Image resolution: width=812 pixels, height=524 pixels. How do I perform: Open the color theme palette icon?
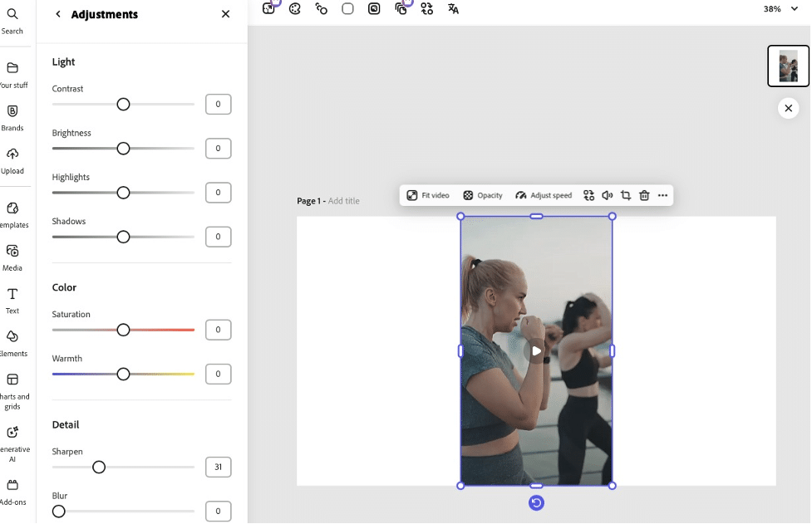point(295,9)
